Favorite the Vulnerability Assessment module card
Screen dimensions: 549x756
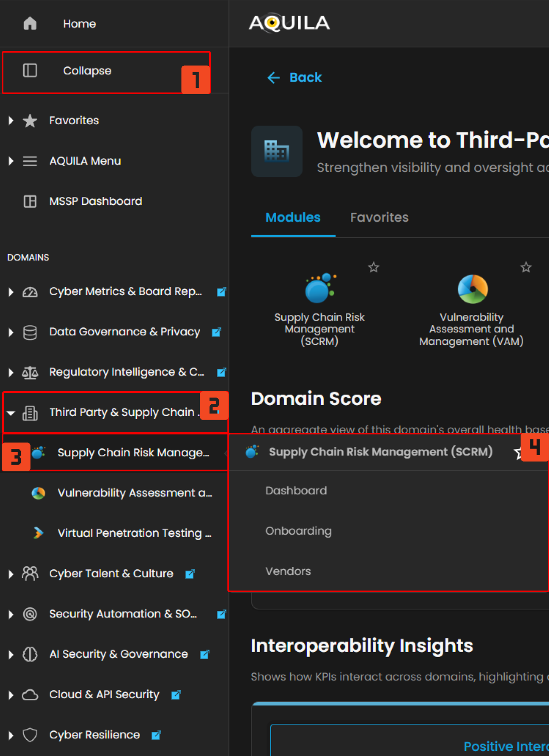pos(526,267)
